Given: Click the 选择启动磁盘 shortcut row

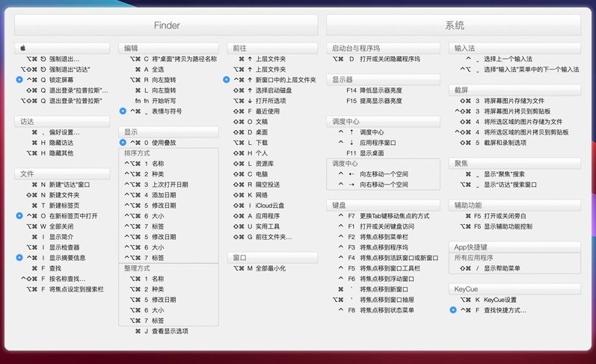Looking at the screenshot, I should (262, 90).
